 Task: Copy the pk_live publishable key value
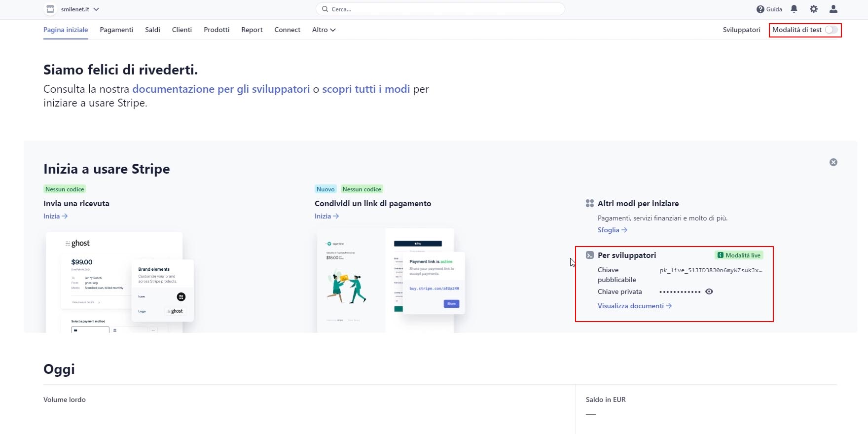coord(711,270)
